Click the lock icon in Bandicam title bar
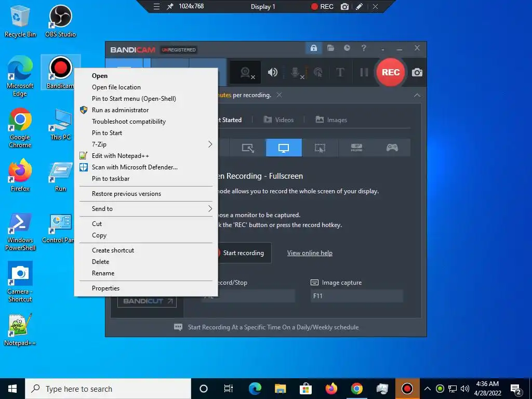This screenshot has height=399, width=532. pyautogui.click(x=313, y=48)
